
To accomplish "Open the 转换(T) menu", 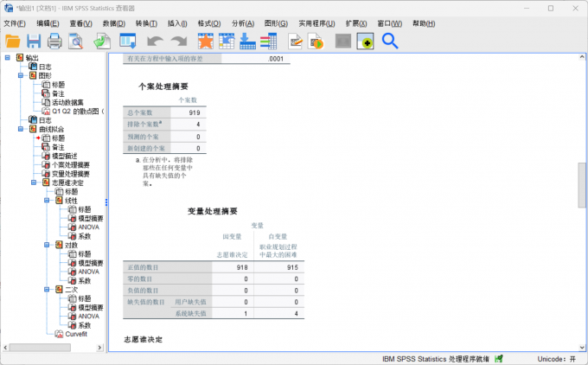I will 147,23.
